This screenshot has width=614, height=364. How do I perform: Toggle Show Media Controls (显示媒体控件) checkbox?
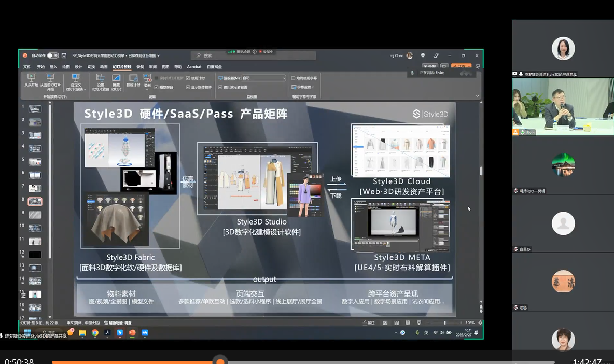[199, 87]
